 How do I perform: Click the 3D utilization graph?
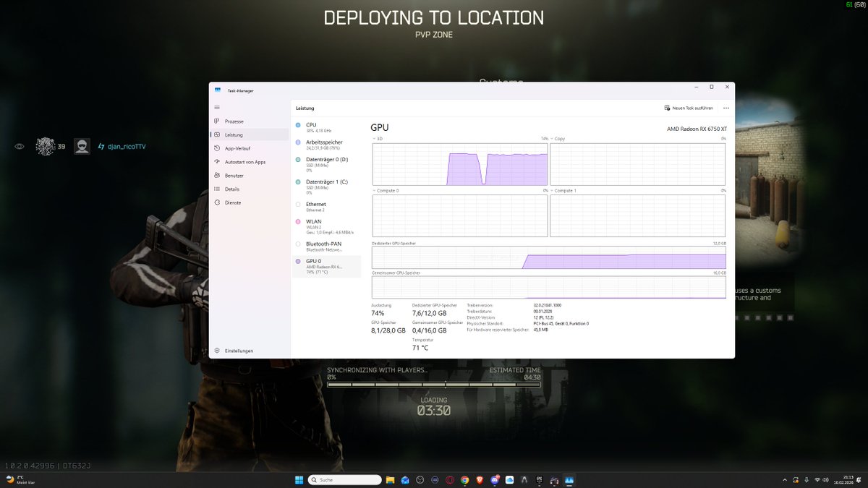pos(460,164)
